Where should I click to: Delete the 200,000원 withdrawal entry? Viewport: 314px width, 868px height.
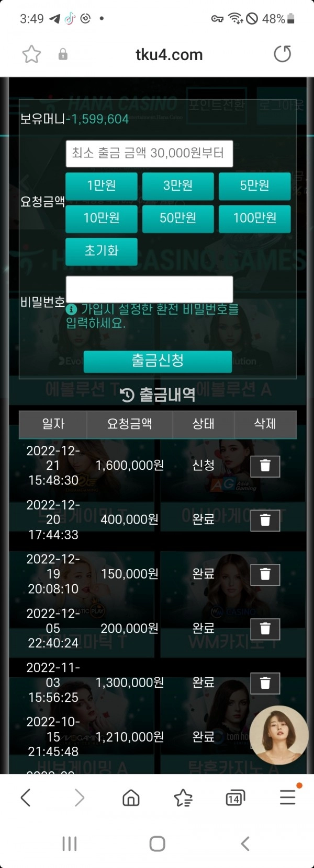(265, 629)
